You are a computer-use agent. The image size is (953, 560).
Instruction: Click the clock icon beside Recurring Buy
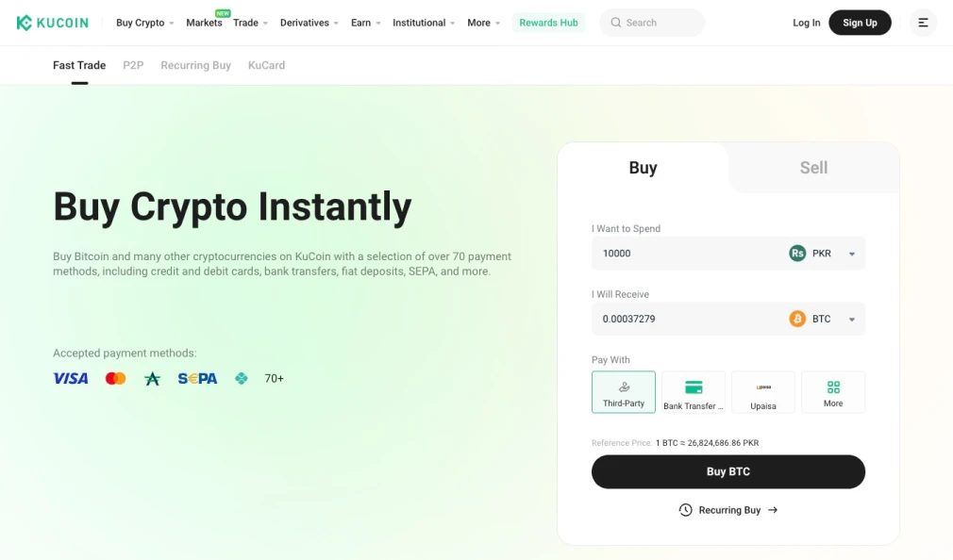pos(685,509)
